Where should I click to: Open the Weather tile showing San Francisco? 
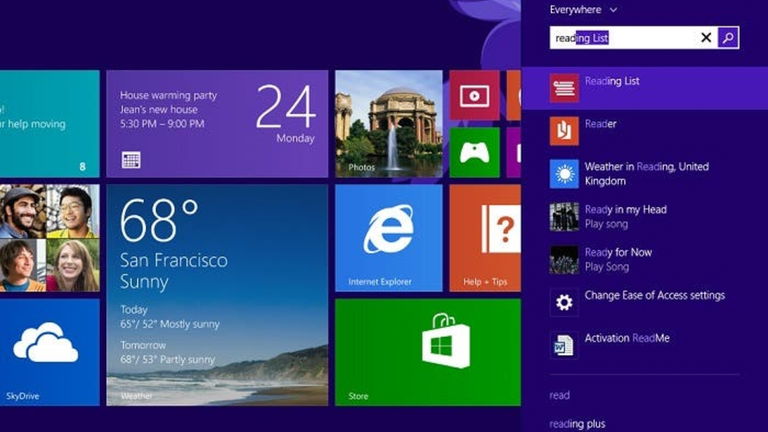217,295
